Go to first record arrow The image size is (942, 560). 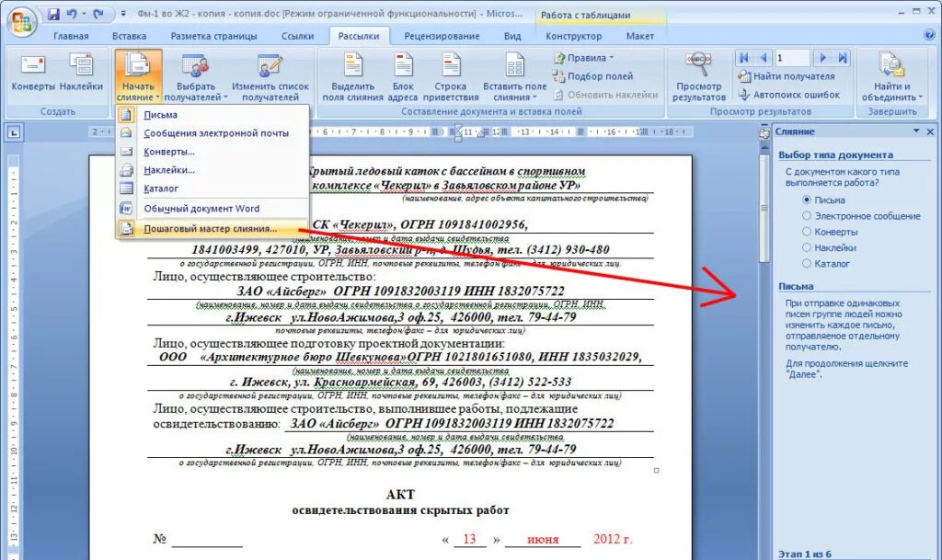coord(743,58)
